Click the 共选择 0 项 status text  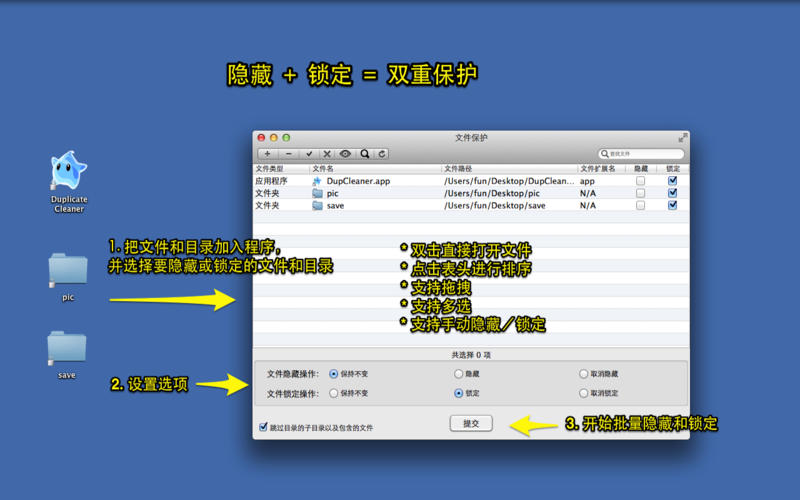coord(471,355)
